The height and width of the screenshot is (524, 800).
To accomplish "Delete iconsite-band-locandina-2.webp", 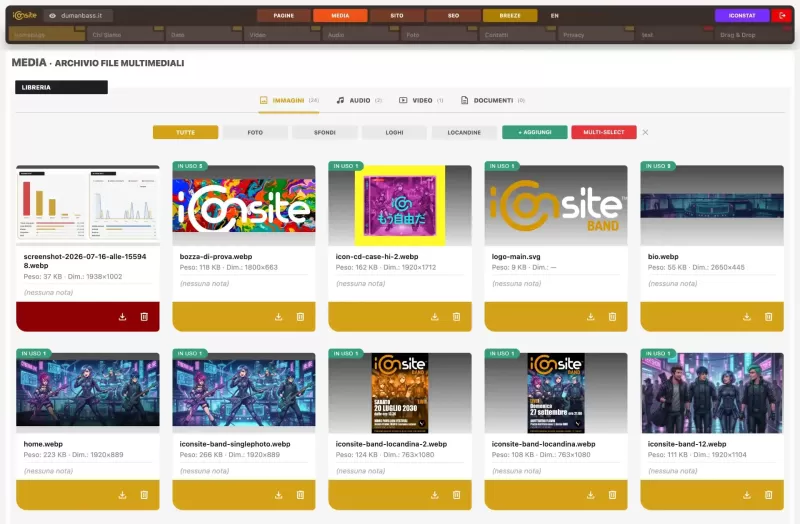I will point(457,495).
